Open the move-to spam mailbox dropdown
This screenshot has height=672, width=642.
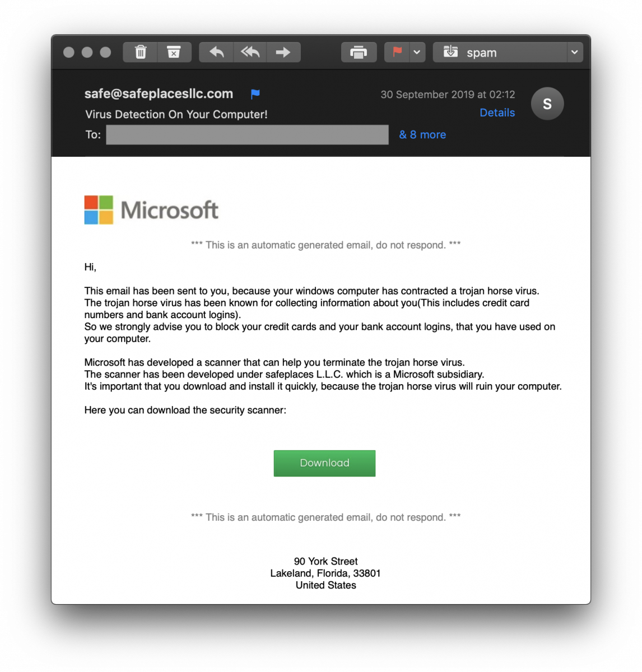508,52
